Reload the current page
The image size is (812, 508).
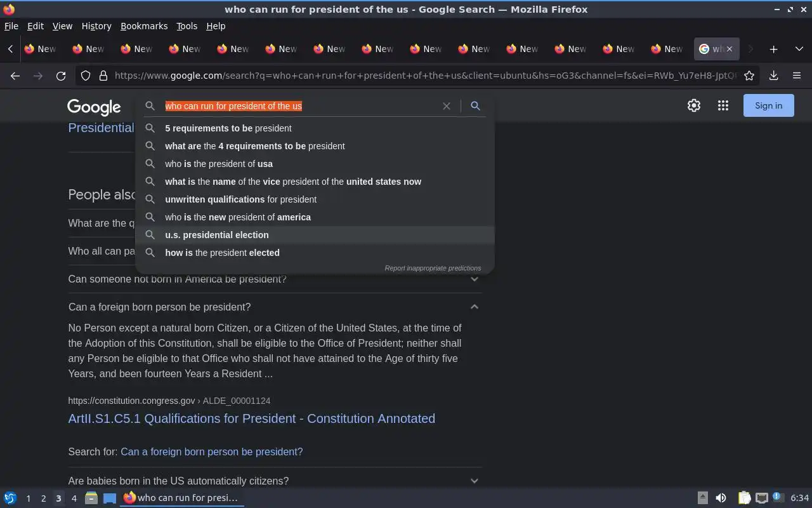tap(61, 76)
